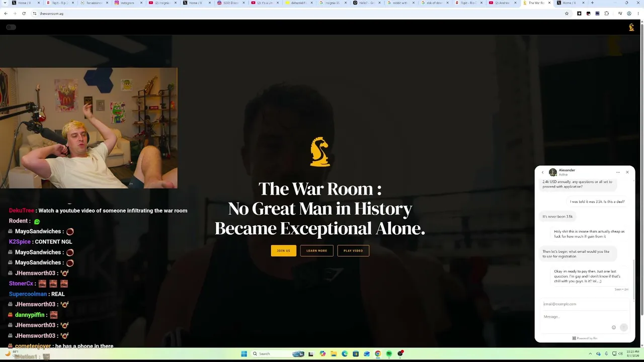Switch to the (2) Andrew YouTube tab

tap(502, 3)
